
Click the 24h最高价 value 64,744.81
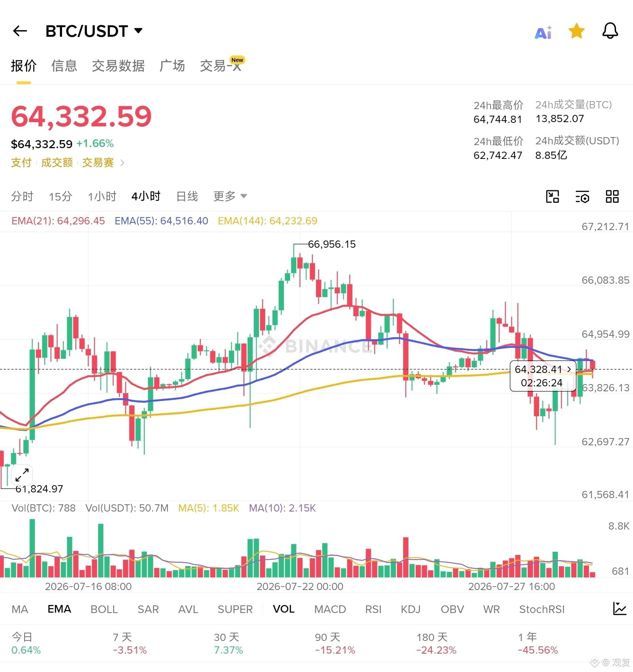(x=498, y=119)
